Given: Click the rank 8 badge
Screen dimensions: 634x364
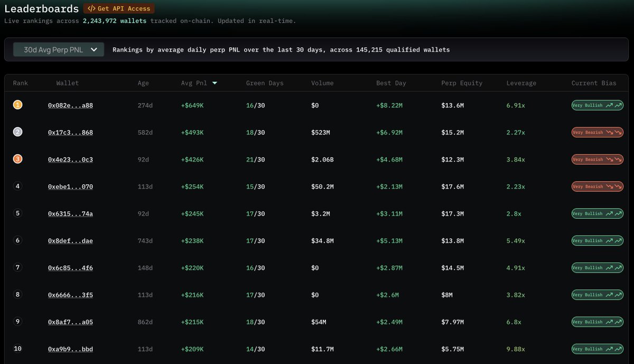Looking at the screenshot, I should 17,294.
